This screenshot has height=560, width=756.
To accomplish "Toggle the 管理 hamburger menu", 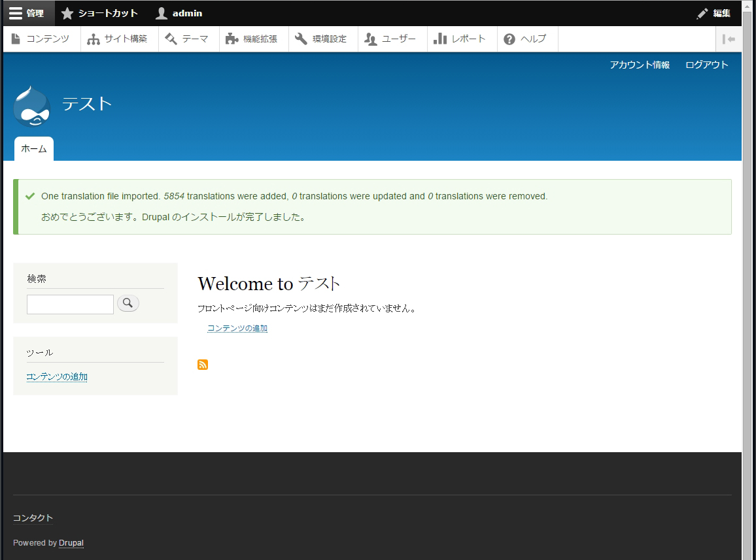I will [x=27, y=13].
